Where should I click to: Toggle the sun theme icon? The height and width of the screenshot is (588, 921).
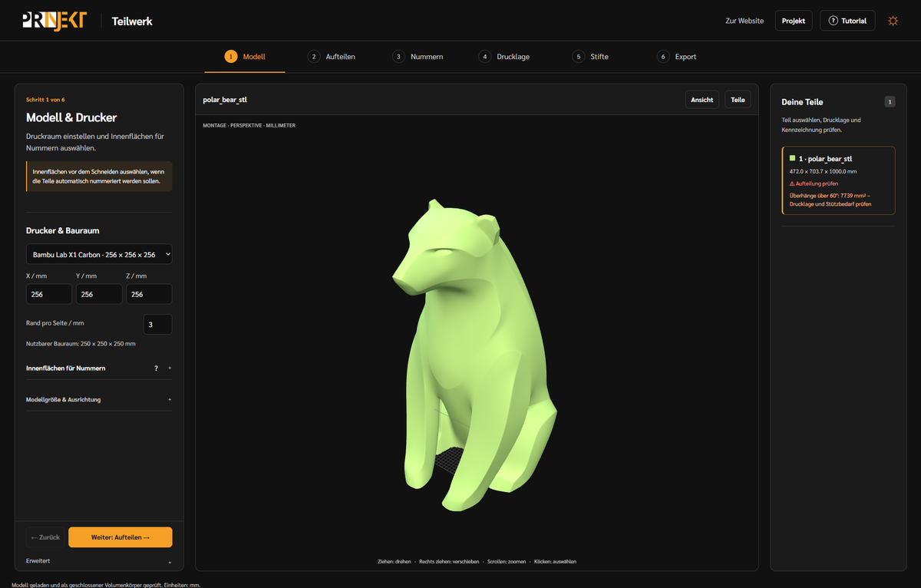pyautogui.click(x=893, y=21)
